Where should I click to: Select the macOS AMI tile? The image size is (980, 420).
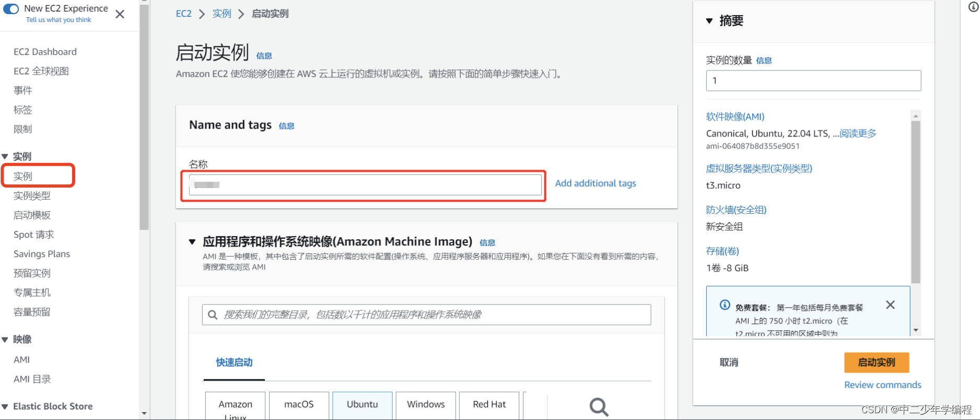pos(299,406)
